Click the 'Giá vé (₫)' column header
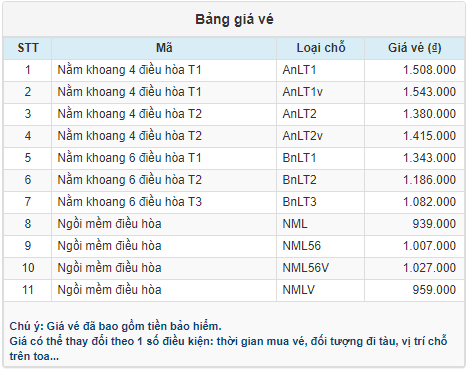 (414, 48)
